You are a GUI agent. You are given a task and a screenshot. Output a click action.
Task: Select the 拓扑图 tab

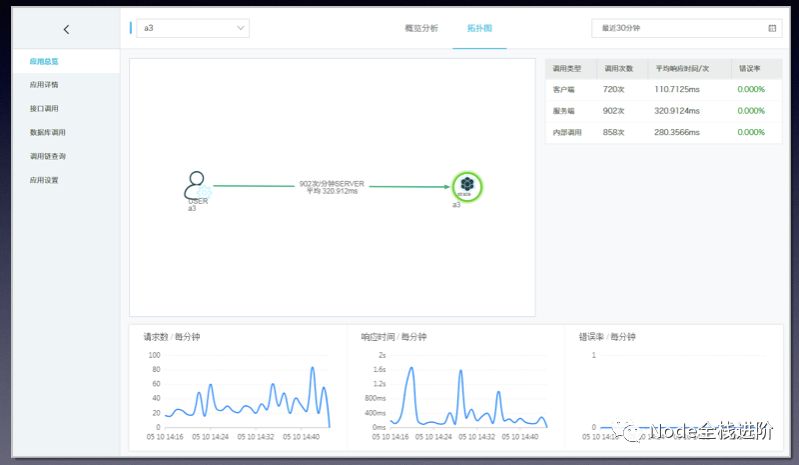pyautogui.click(x=480, y=28)
